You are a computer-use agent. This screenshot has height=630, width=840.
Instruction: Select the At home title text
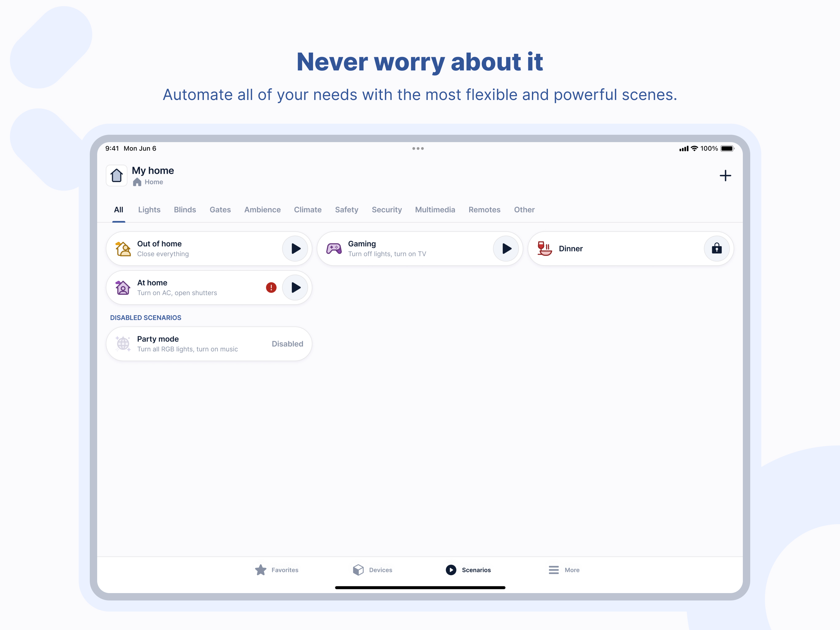152,283
